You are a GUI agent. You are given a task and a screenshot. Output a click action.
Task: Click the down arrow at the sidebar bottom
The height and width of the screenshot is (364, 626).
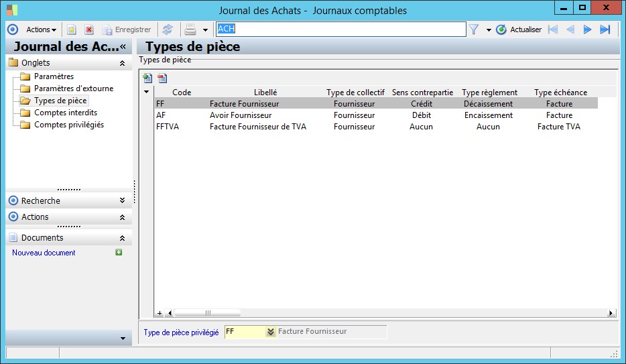(x=123, y=339)
